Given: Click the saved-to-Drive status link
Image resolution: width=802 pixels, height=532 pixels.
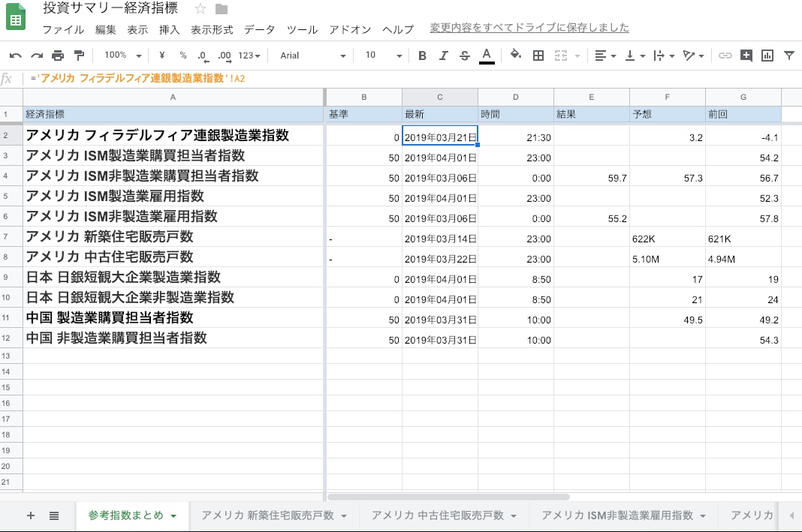Looking at the screenshot, I should [x=529, y=28].
